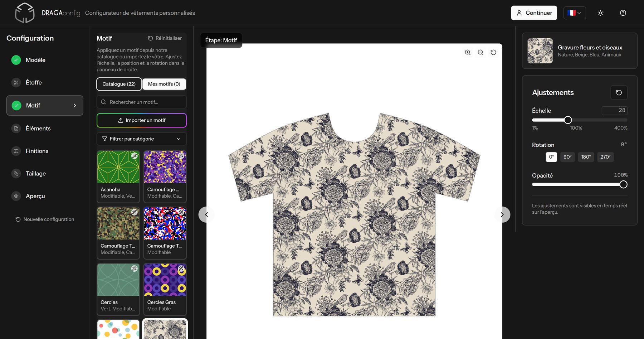Click the T-shirt preview image
This screenshot has height=339, width=644.
click(x=354, y=215)
